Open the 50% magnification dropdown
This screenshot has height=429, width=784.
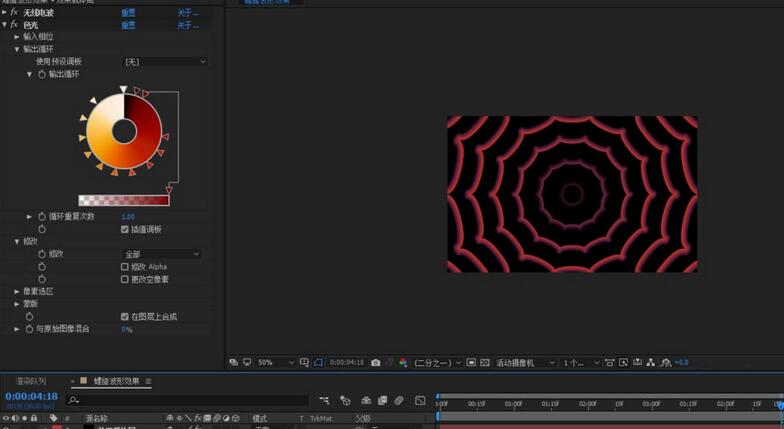tap(276, 362)
